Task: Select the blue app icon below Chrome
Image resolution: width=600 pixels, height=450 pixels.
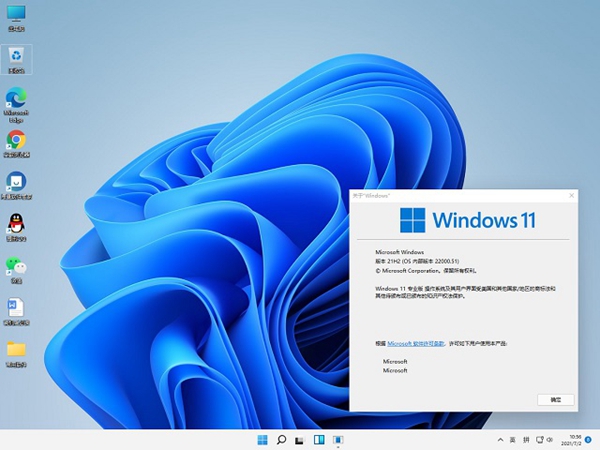Action: click(16, 183)
